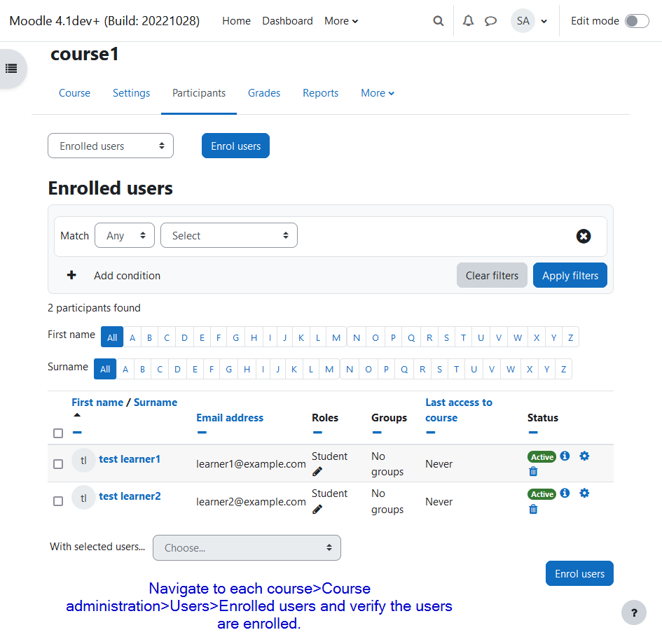Open the Reports tab
This screenshot has height=644, width=662.
point(320,93)
